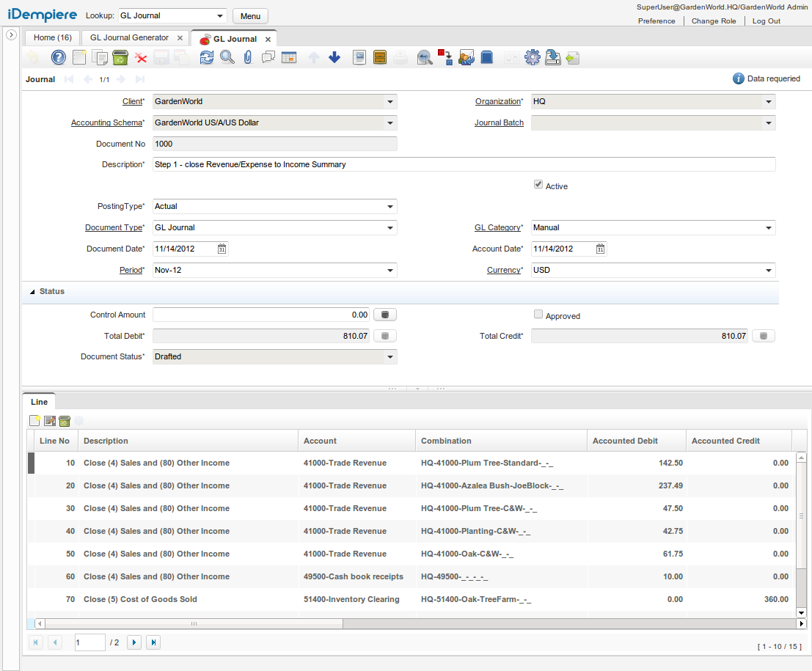812x671 pixels.
Task: Click the Log Out link
Action: coord(766,21)
